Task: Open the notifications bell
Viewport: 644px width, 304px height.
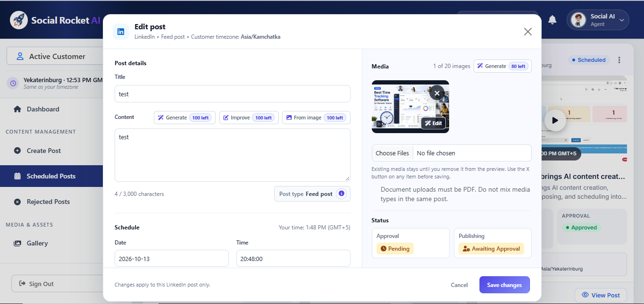Action: 552,20
